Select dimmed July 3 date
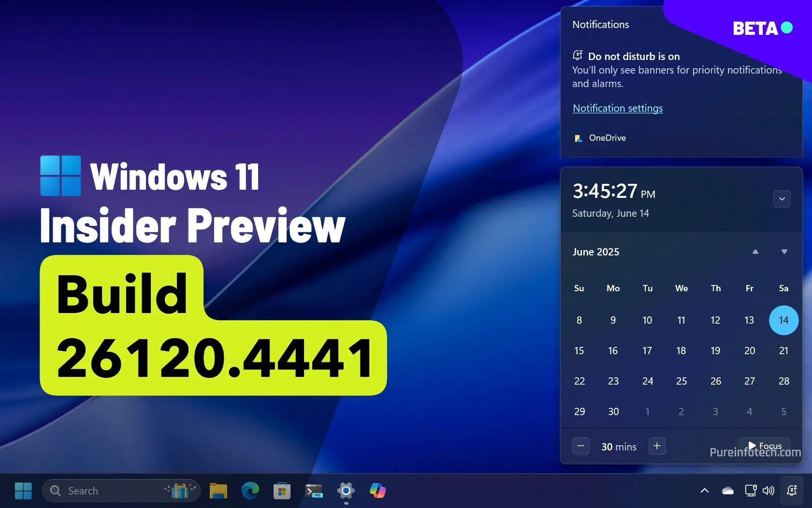Image resolution: width=812 pixels, height=508 pixels. (x=715, y=412)
